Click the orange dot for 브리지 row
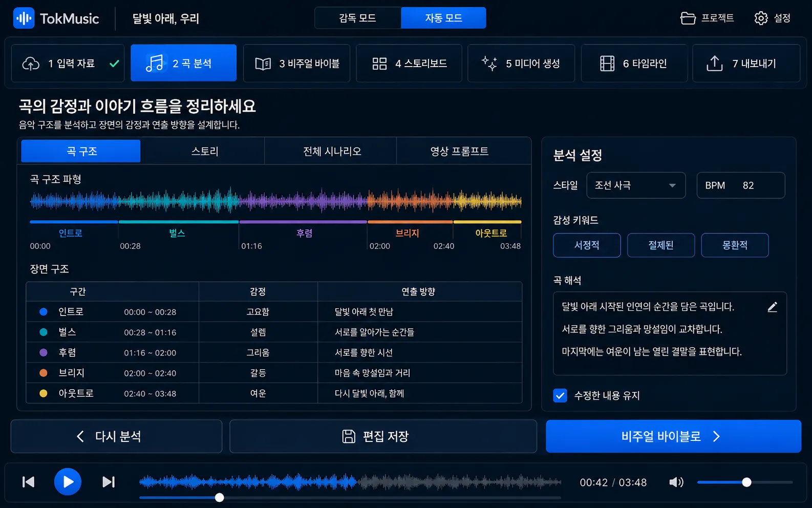This screenshot has height=508, width=812. coord(44,373)
